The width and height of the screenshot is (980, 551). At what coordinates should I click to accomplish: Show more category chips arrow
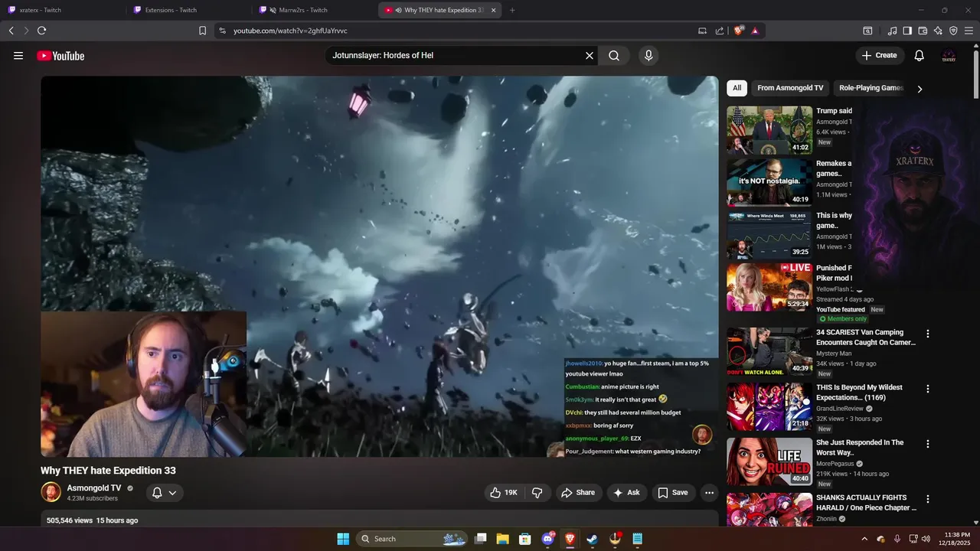tap(920, 89)
